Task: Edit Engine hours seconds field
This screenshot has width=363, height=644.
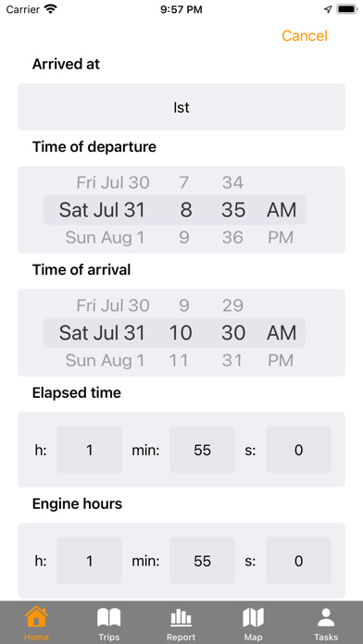Action: tap(298, 561)
